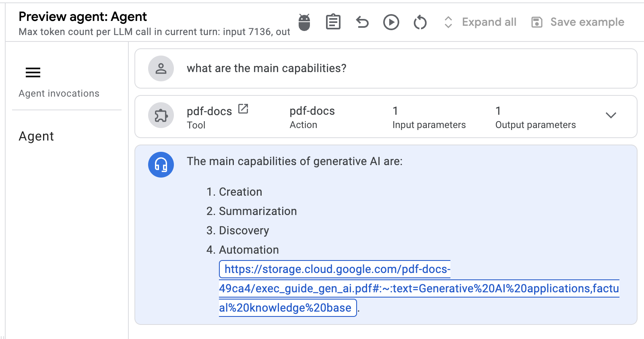
Task: Reset the conversation with the circular arrow
Action: coord(420,22)
